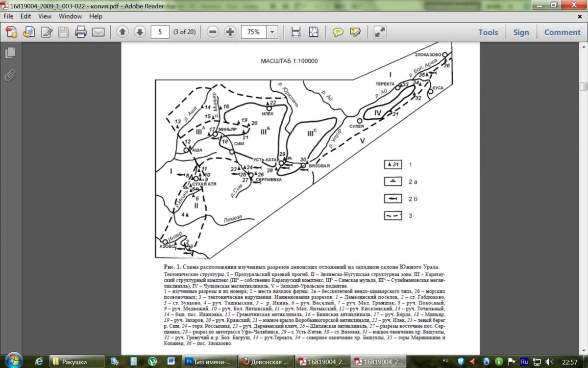The height and width of the screenshot is (368, 588).
Task: Select the highlight text tool
Action: click(355, 32)
